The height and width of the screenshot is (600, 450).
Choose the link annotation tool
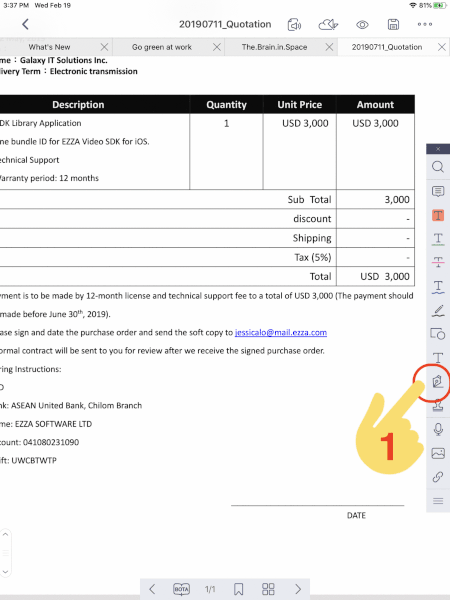(x=438, y=477)
